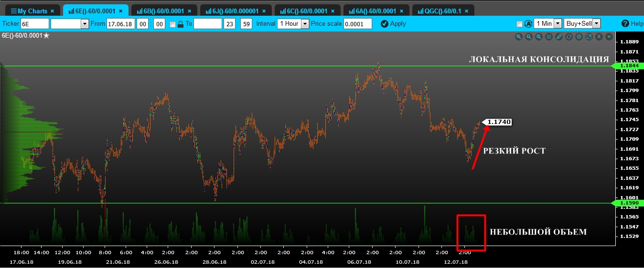Viewport: 644px width, 268px height.
Task: Click the lock icon beside To date
Action: pos(181,24)
